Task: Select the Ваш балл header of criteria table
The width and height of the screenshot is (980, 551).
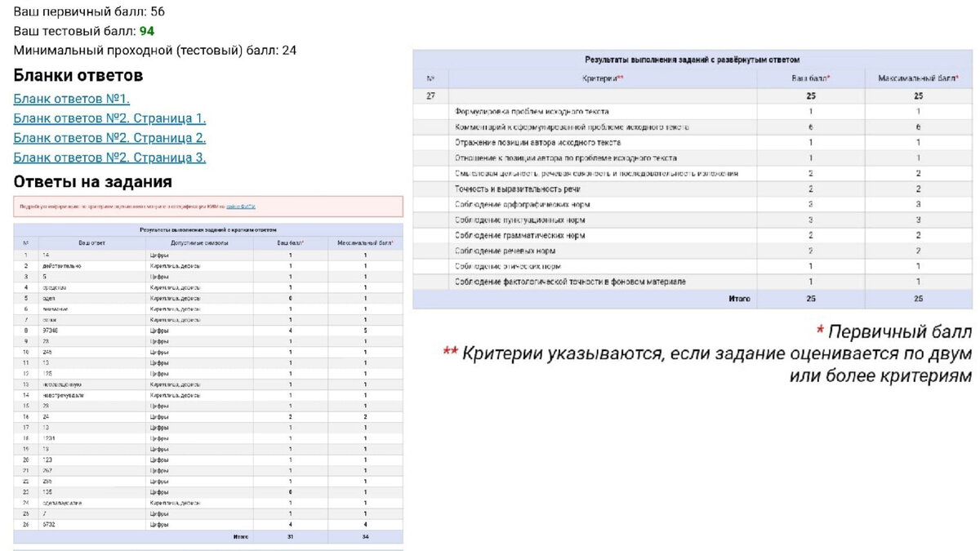Action: [811, 77]
